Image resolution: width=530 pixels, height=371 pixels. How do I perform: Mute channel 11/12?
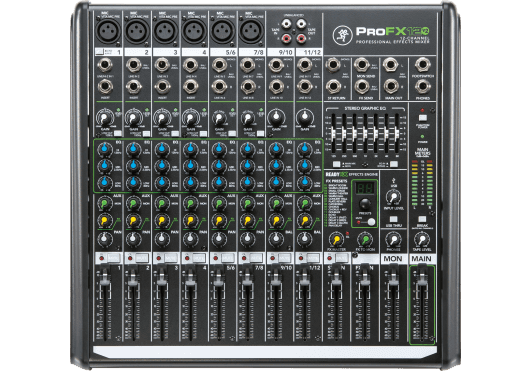click(313, 258)
